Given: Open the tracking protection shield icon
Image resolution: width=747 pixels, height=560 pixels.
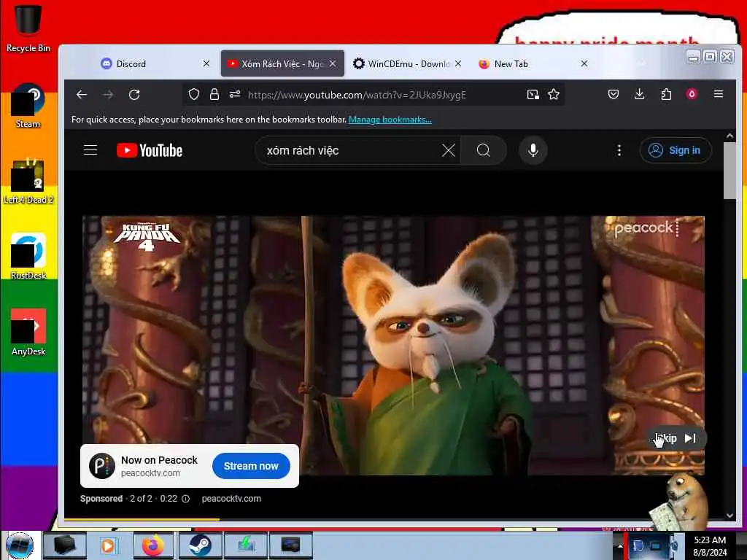Looking at the screenshot, I should 194,94.
